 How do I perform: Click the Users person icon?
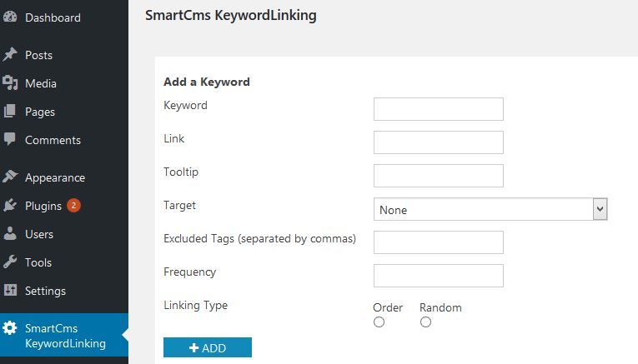tap(10, 234)
